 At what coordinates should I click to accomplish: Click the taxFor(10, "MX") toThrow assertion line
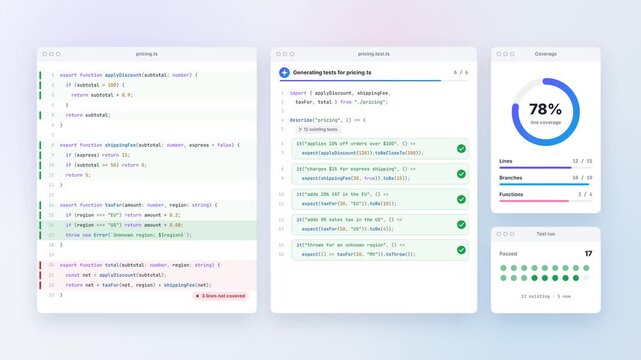359,254
